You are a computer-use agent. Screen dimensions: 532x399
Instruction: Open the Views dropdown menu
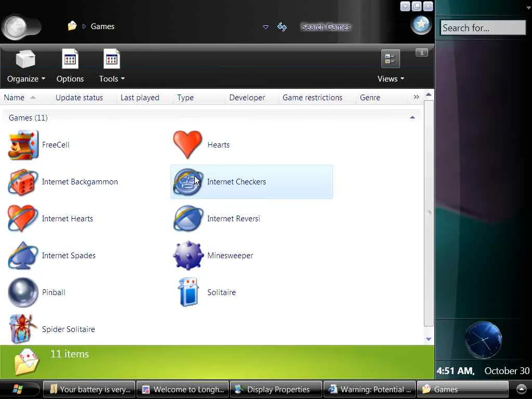point(403,79)
